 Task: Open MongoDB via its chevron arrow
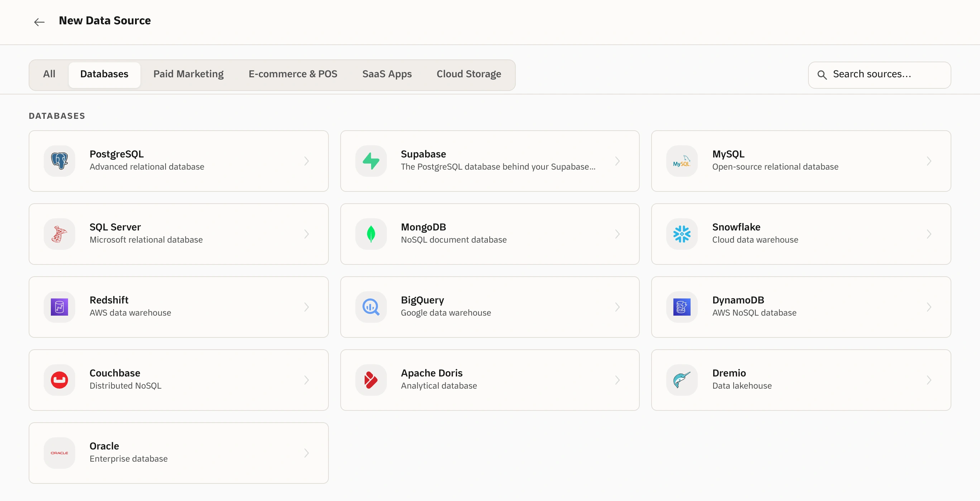[x=618, y=234]
